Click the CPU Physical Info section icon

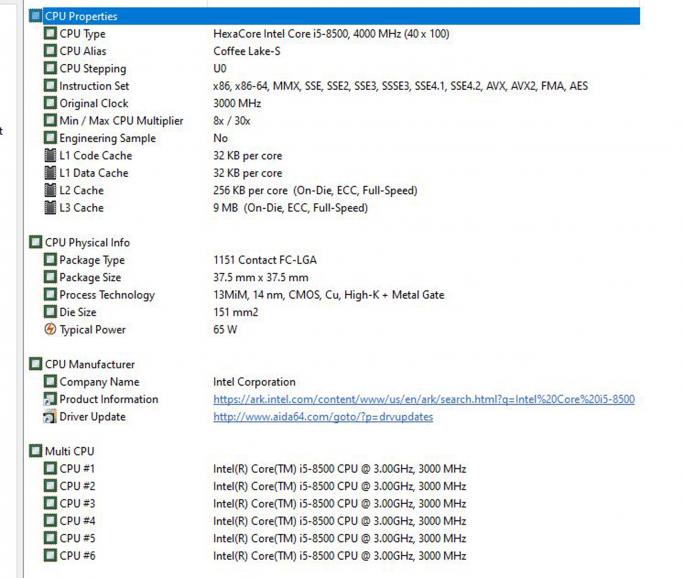tap(36, 242)
